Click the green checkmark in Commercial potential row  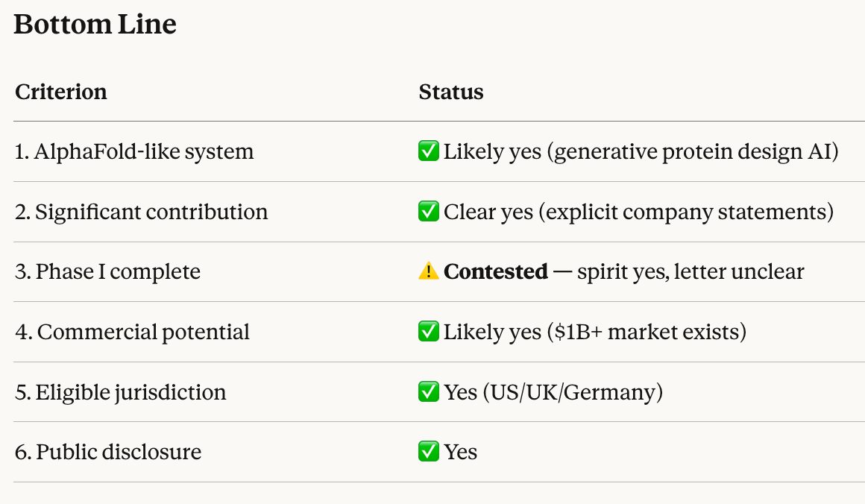[429, 332]
